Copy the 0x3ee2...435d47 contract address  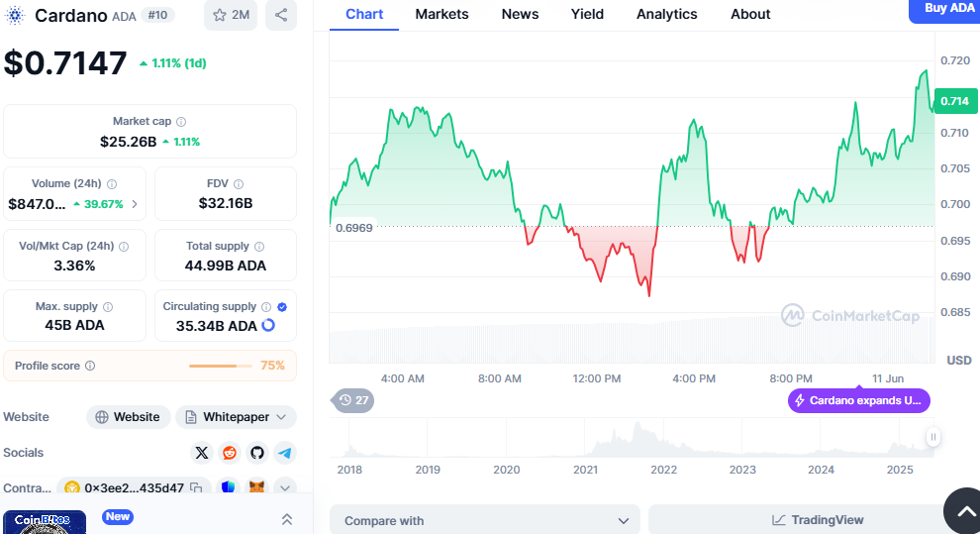pos(196,487)
